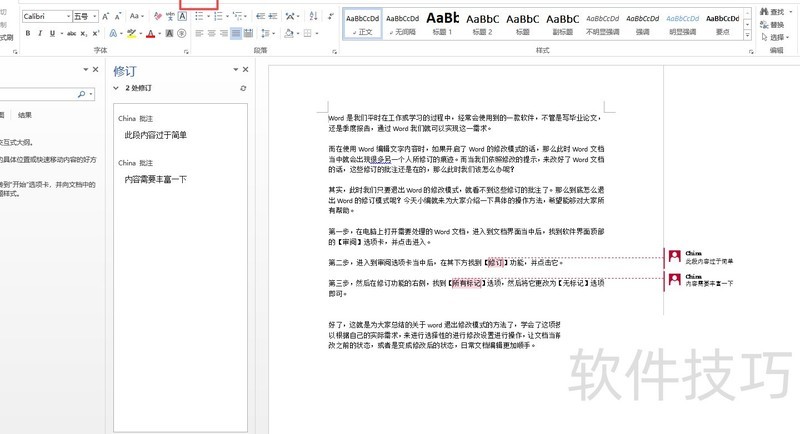Viewport: 800px width, 434px height.
Task: Open the Calibri font name dropdown
Action: [67, 17]
